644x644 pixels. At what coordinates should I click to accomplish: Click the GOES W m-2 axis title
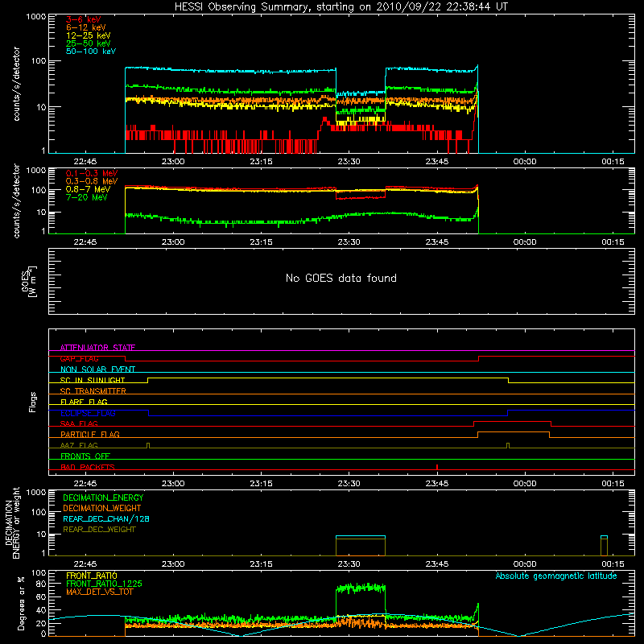click(29, 282)
